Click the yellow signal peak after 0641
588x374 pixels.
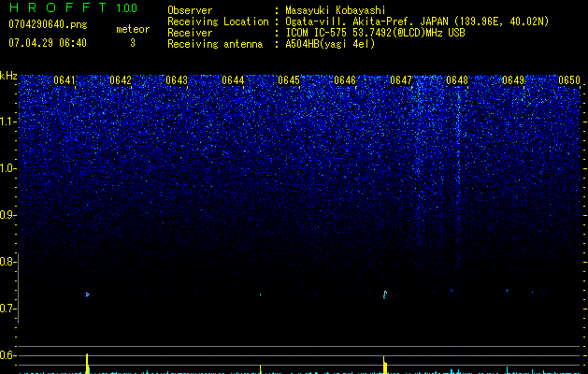click(x=87, y=364)
